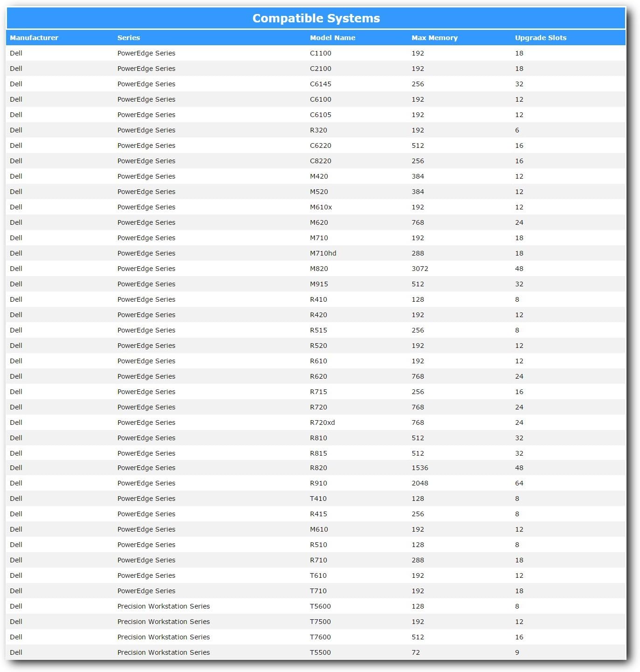Select model name M610x
The height and width of the screenshot is (672, 640).
(x=321, y=207)
